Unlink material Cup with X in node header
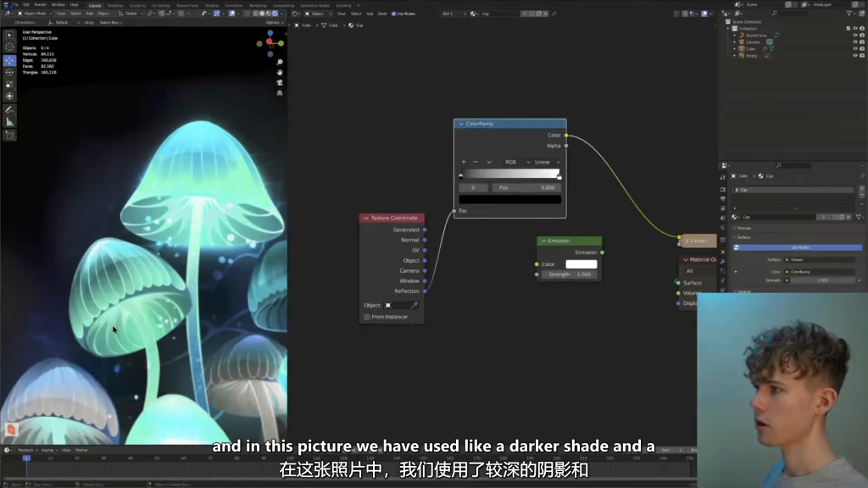This screenshot has height=488, width=868. (545, 14)
